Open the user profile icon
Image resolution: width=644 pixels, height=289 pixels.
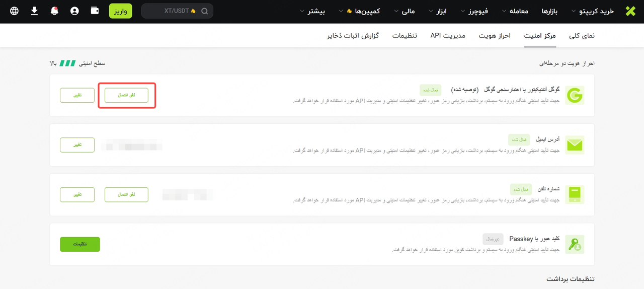74,11
